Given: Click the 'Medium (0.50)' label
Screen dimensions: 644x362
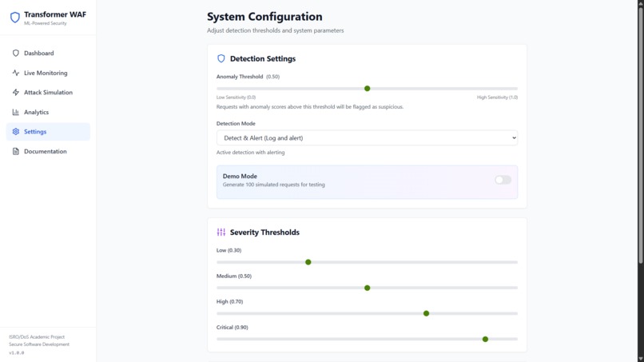Looking at the screenshot, I should (x=233, y=276).
